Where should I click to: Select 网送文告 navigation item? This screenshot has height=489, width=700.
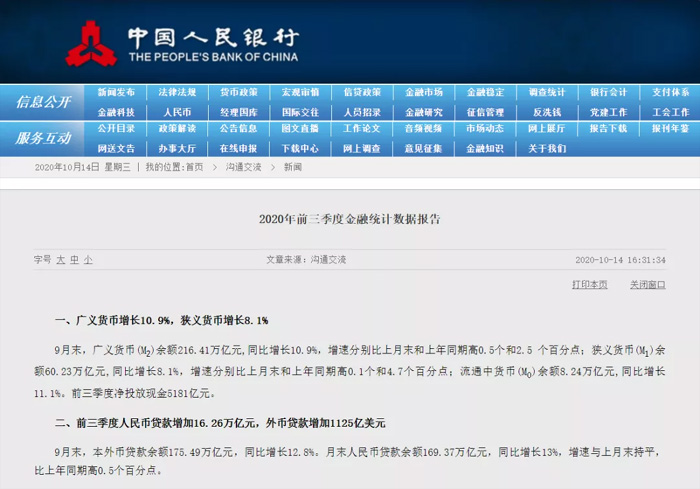pos(116,148)
